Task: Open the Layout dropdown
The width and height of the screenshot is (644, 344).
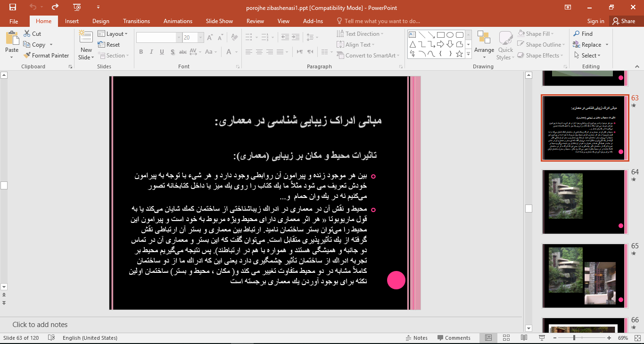Action: 113,33
